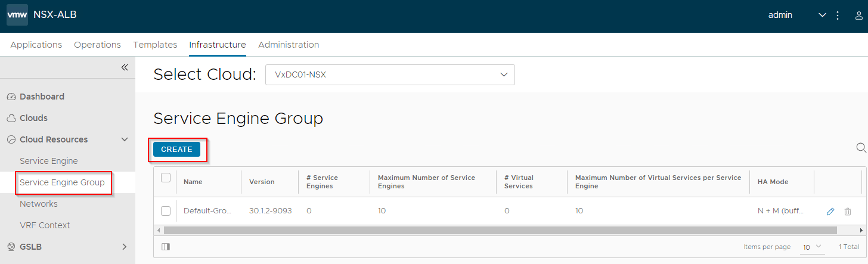This screenshot has width=868, height=264.
Task: Click the scrollbar left arrow
Action: pyautogui.click(x=159, y=230)
